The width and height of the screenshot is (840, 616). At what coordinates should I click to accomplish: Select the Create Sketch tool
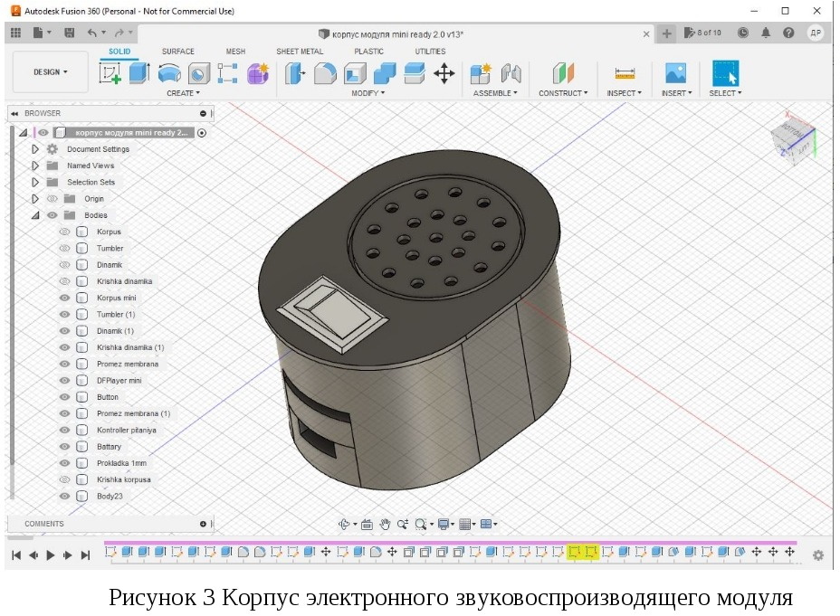[110, 74]
